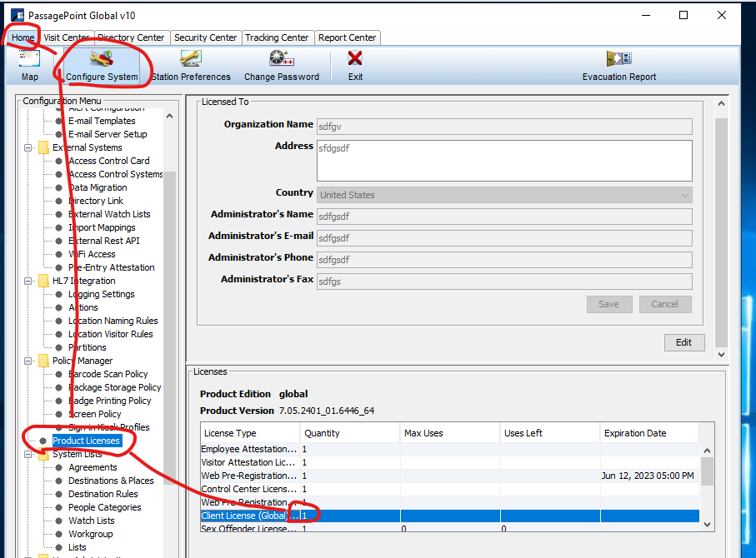Click the External Systems folder icon
This screenshot has width=756, height=558.
(x=43, y=147)
